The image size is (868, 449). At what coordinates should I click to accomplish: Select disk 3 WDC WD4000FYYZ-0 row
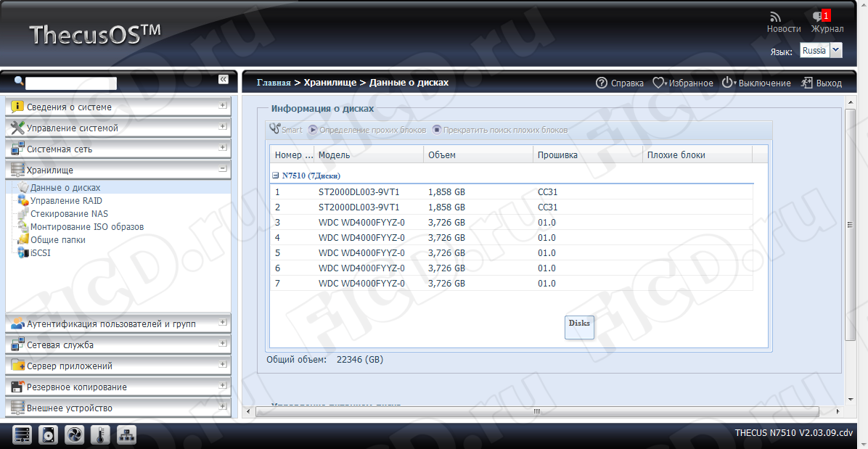[x=512, y=222]
